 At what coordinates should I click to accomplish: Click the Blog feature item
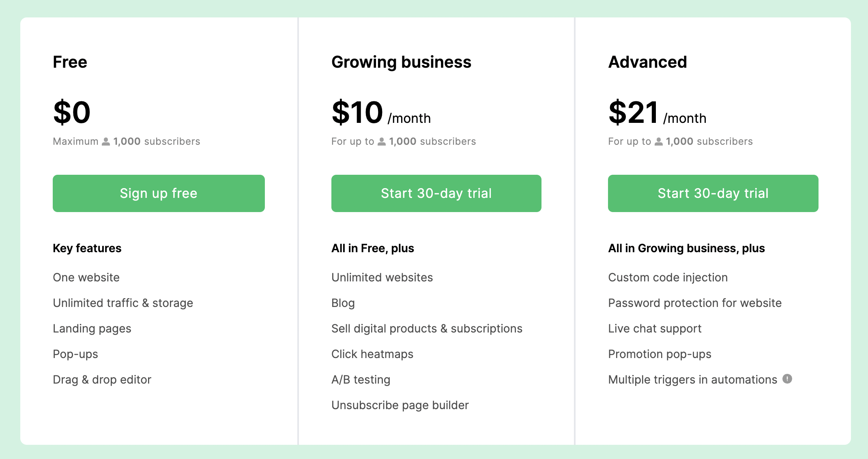[x=343, y=303]
